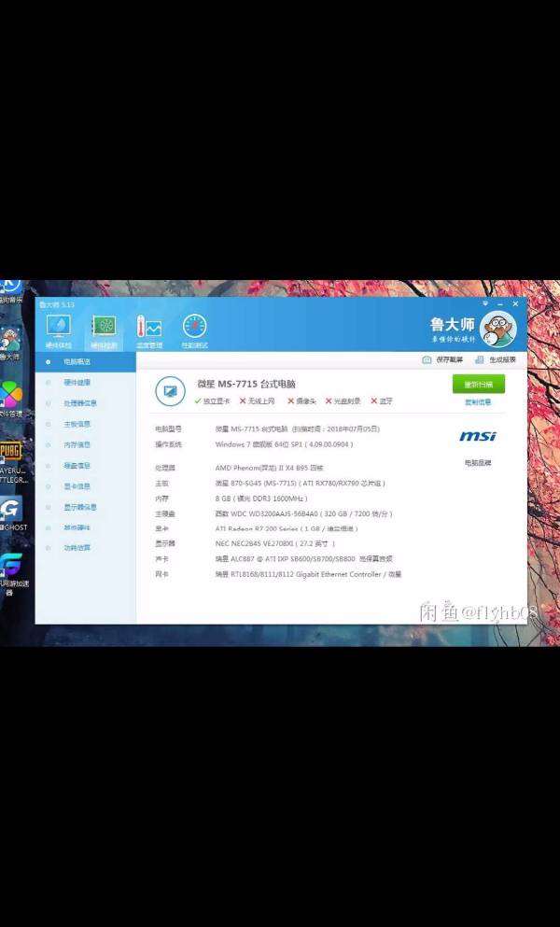Screen dimensions: 560x927
Task: Click the MSI brand logo
Action: pos(478,436)
